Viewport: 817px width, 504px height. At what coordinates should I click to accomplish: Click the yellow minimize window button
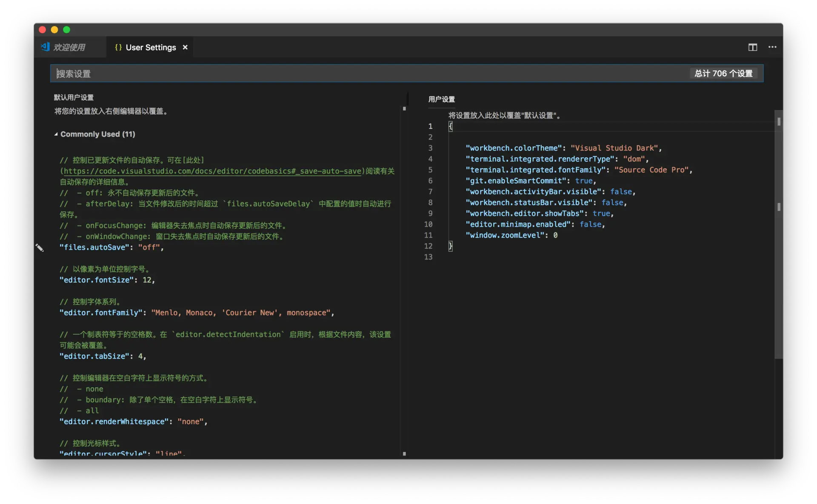tap(54, 29)
